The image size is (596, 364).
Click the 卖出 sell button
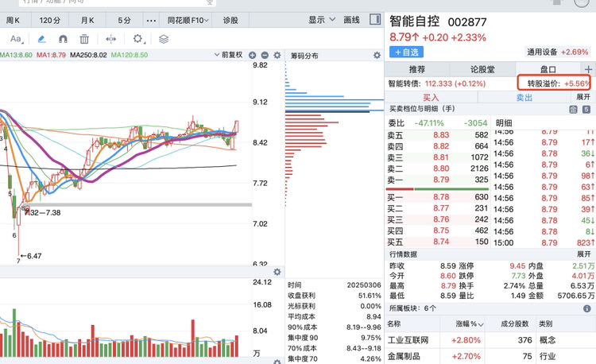pyautogui.click(x=524, y=98)
